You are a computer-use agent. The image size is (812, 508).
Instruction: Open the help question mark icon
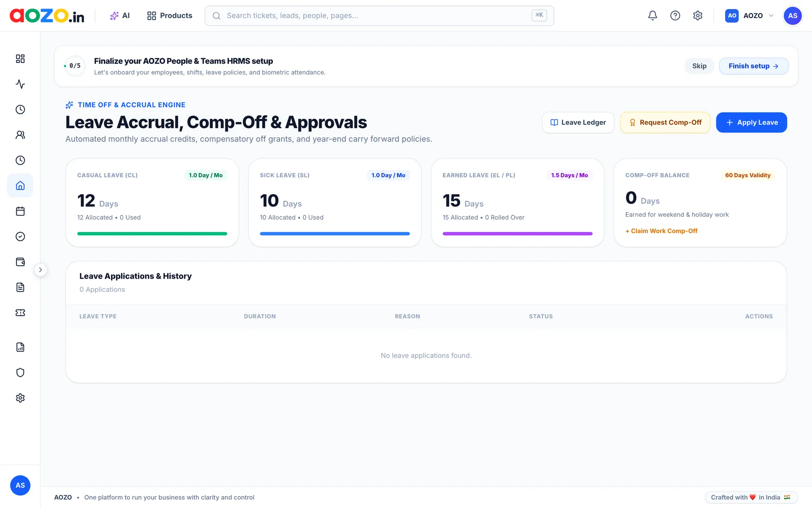tap(675, 16)
